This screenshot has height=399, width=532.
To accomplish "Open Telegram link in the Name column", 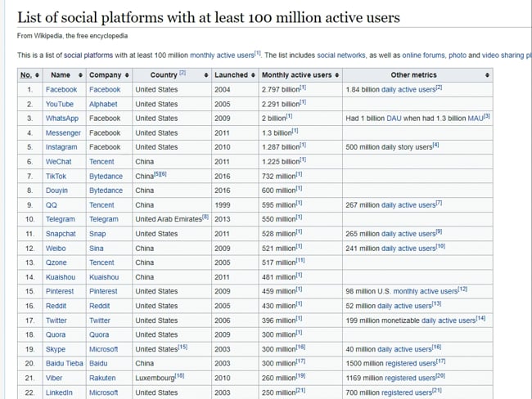I will point(61,219).
